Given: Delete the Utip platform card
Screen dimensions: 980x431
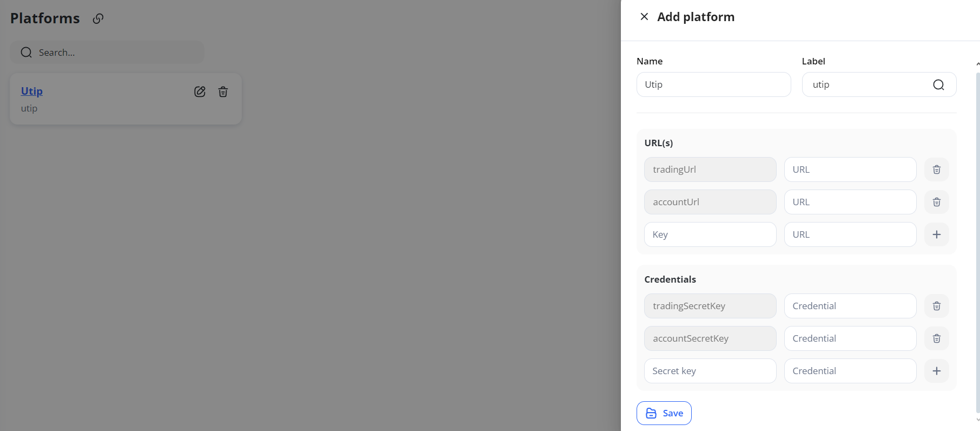Looking at the screenshot, I should [223, 92].
